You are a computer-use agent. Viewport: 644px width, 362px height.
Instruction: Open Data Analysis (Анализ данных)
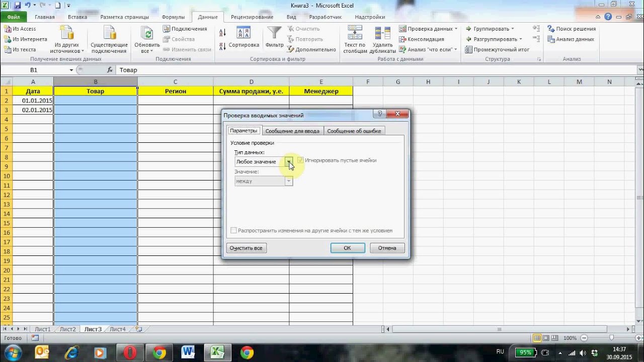point(571,39)
